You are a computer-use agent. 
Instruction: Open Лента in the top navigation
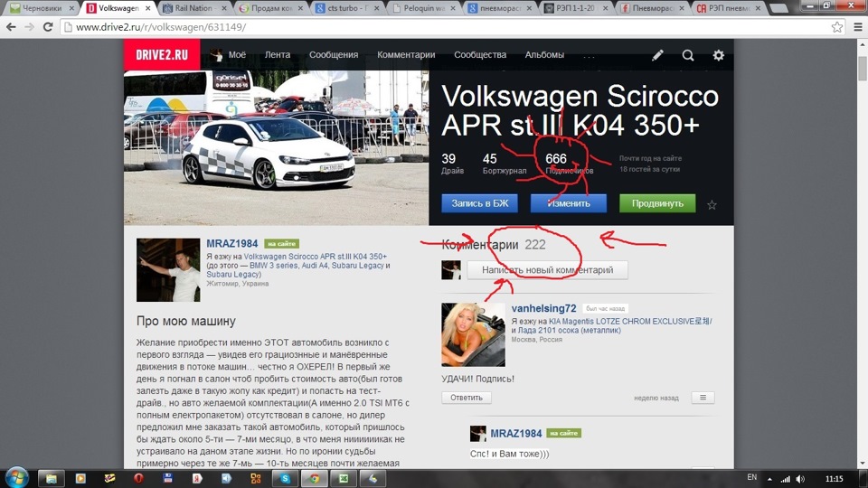point(278,55)
